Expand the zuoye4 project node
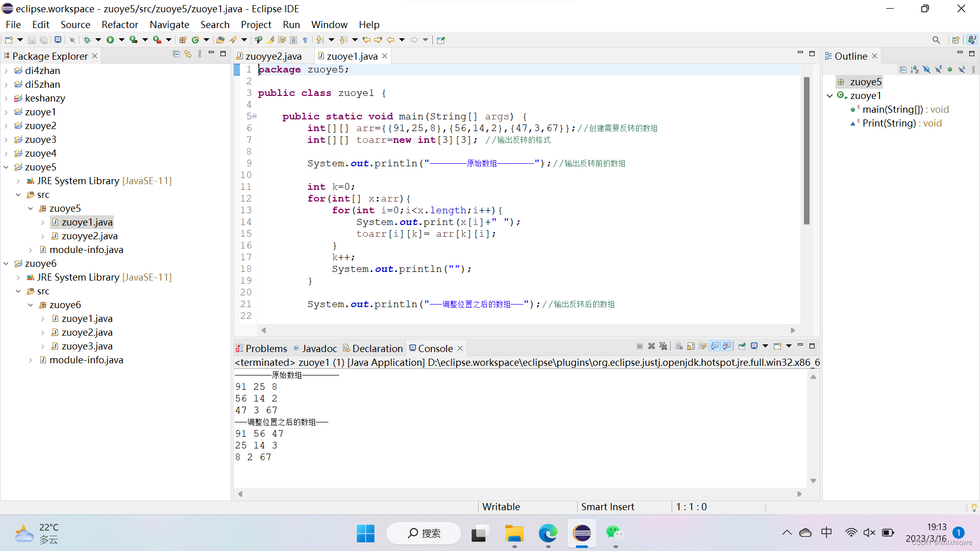This screenshot has width=980, height=551. [x=6, y=154]
